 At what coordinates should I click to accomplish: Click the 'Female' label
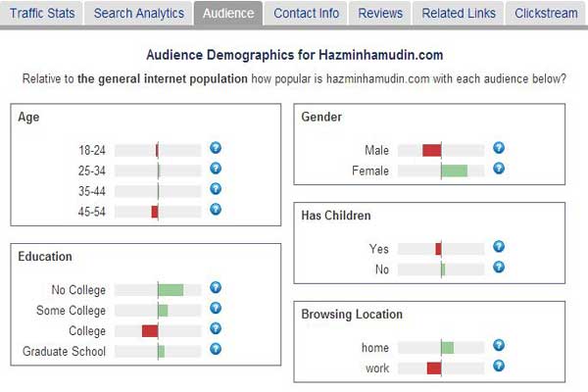(x=370, y=171)
